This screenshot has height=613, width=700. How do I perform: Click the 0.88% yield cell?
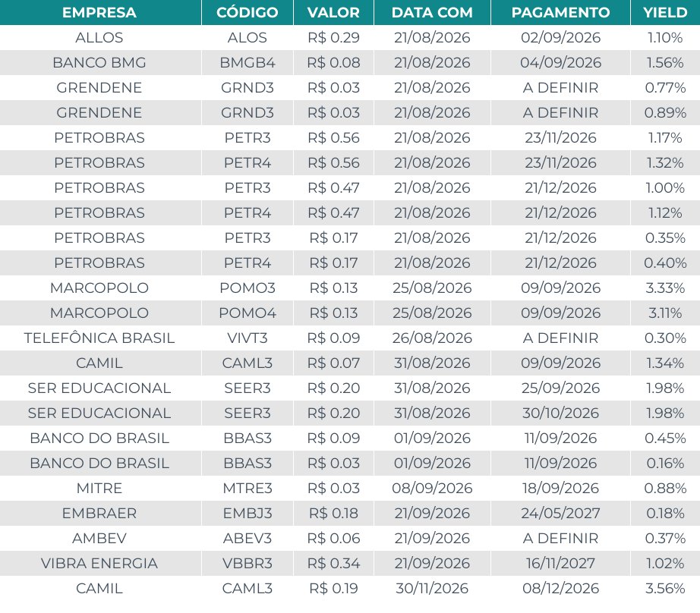pos(665,488)
